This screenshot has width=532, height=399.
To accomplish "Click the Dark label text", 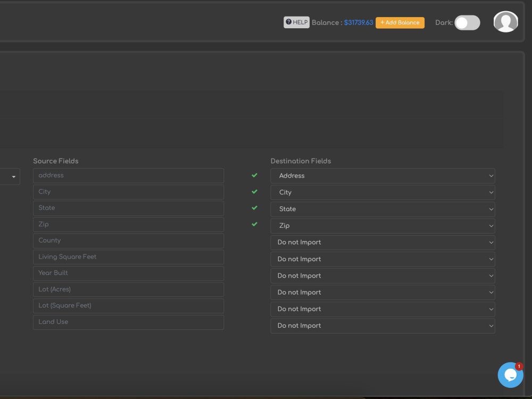I will click(x=444, y=23).
